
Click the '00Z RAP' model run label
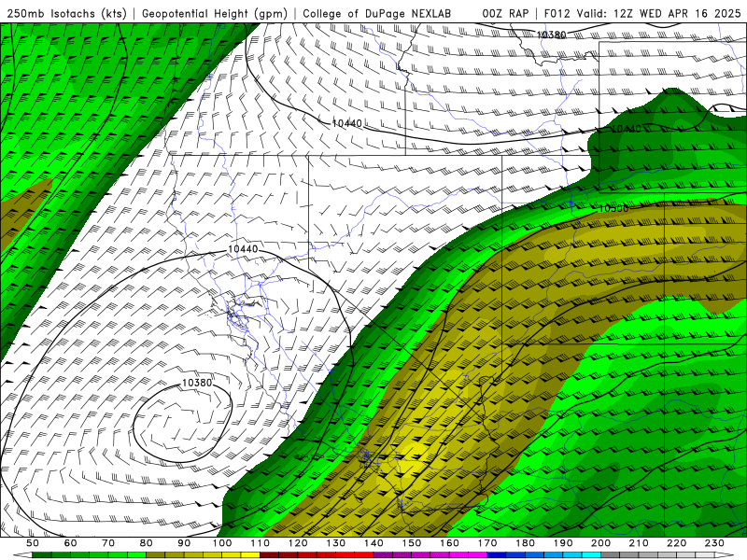click(x=505, y=14)
